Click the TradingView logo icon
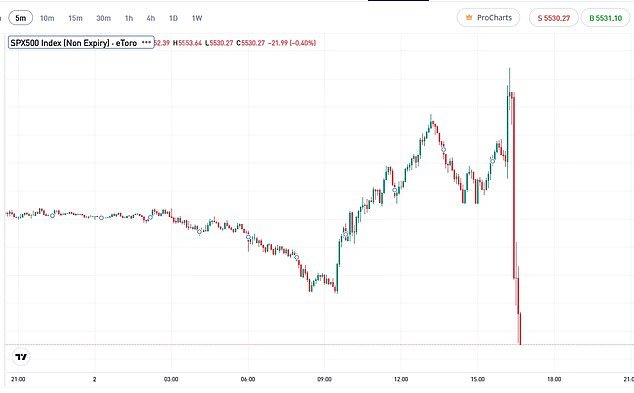 tap(21, 357)
